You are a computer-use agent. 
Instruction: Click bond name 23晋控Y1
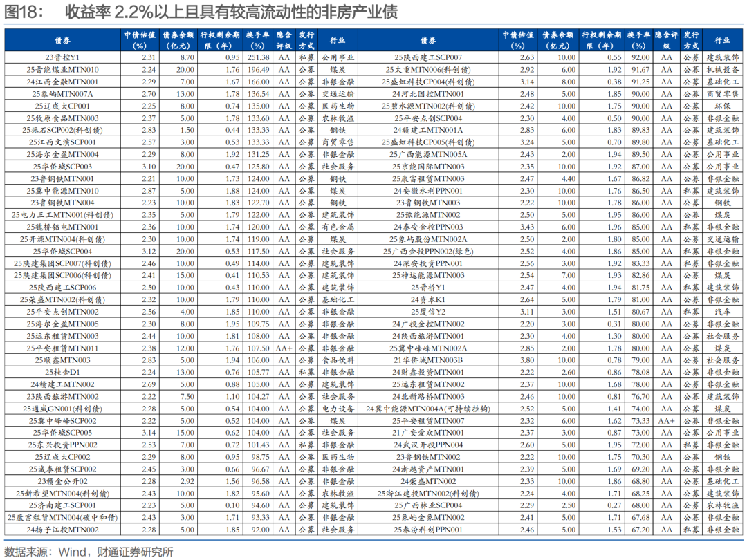click(62, 57)
